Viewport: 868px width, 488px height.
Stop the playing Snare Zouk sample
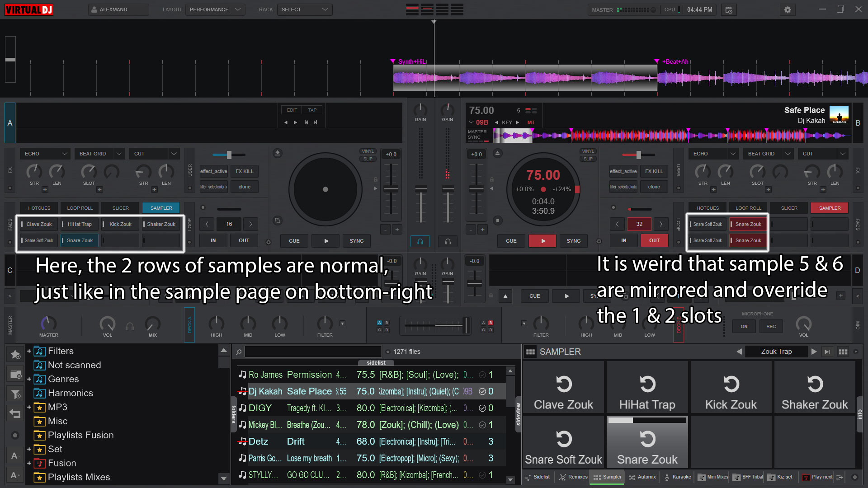coord(647,442)
